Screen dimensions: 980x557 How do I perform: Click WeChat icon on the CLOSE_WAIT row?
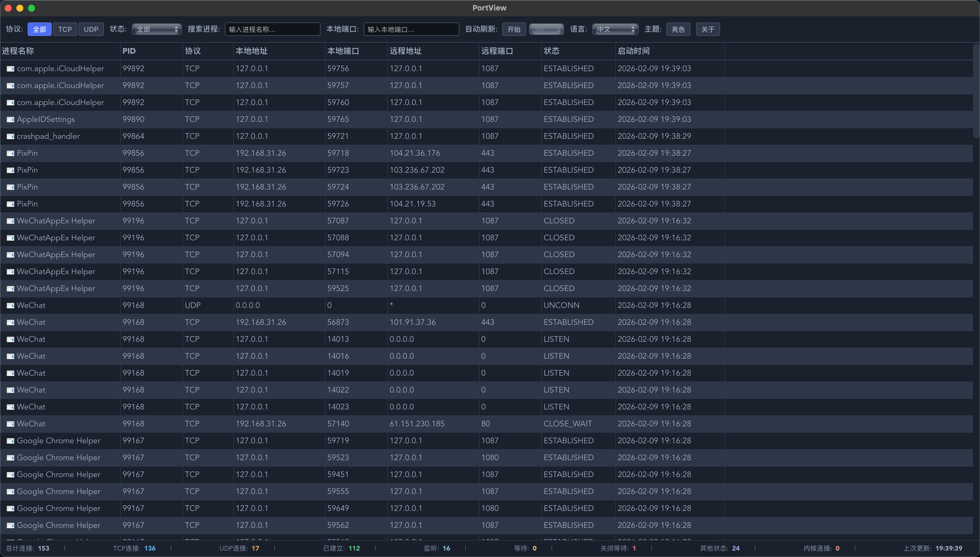(10, 424)
